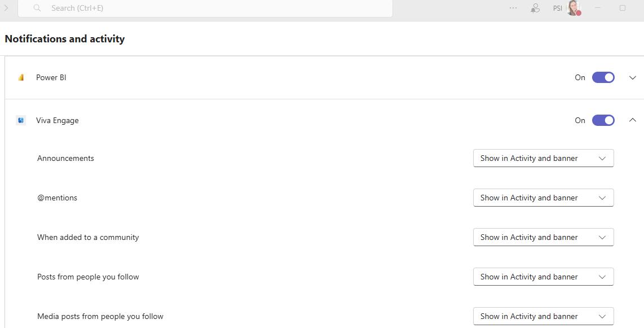Click the magnifier icon in search bar
644x328 pixels.
(x=37, y=8)
